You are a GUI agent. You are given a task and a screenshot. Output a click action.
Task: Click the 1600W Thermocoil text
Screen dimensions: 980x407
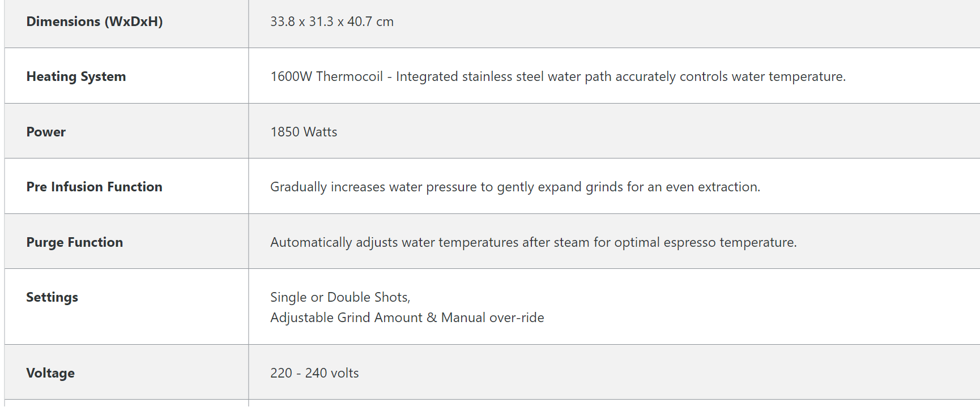[x=326, y=76]
